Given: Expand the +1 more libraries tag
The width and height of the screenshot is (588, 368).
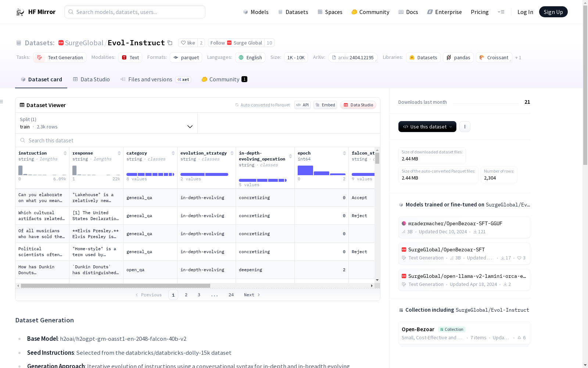Looking at the screenshot, I should coord(518,57).
